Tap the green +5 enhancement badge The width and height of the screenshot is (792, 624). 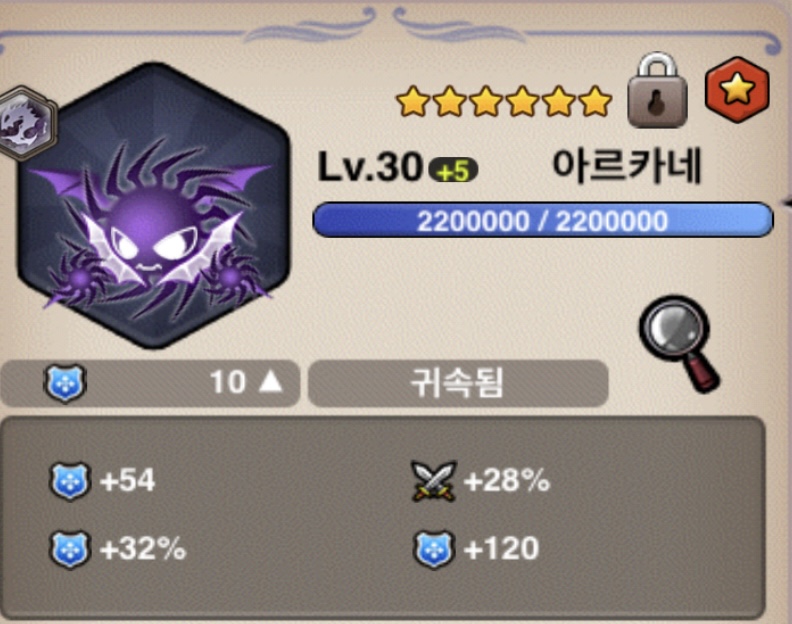(453, 171)
